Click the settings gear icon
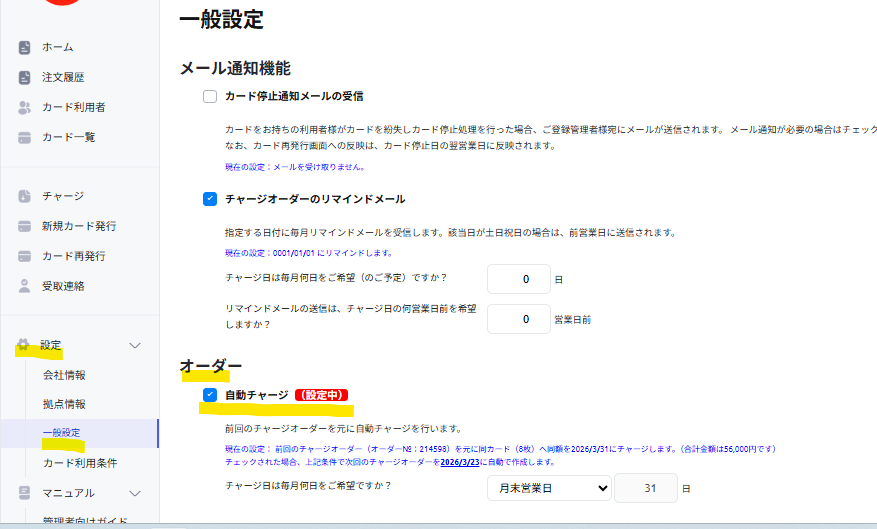This screenshot has width=877, height=529. click(x=23, y=345)
